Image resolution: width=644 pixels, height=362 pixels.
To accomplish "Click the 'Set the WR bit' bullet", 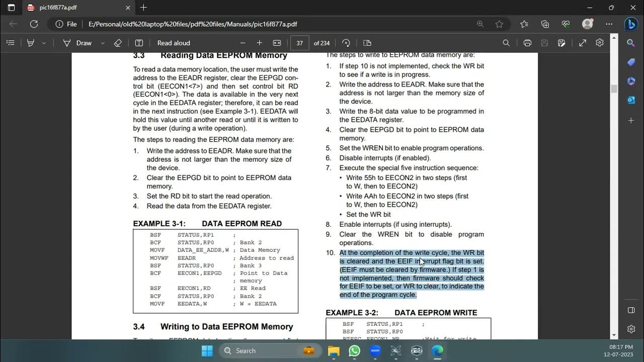I will click(x=368, y=215).
